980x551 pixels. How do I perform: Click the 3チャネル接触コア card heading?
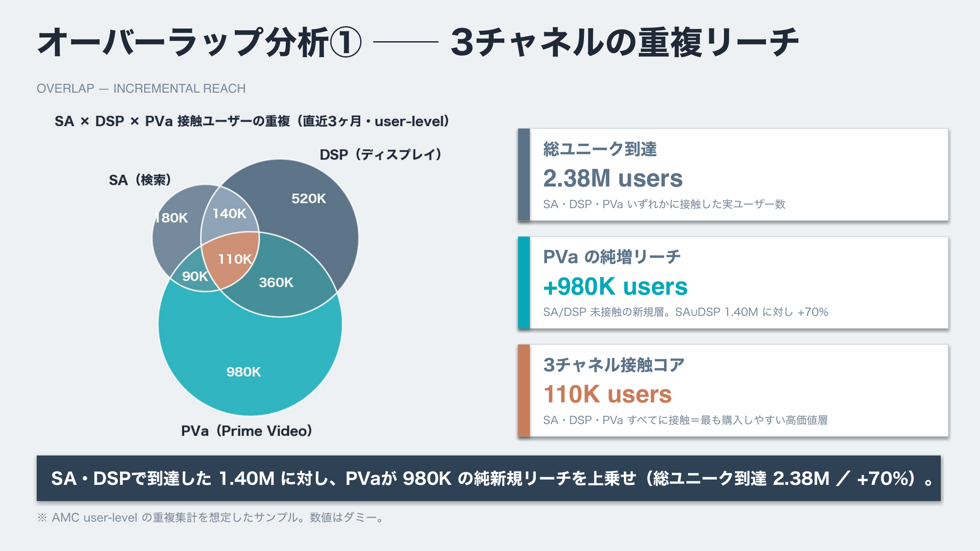[614, 365]
